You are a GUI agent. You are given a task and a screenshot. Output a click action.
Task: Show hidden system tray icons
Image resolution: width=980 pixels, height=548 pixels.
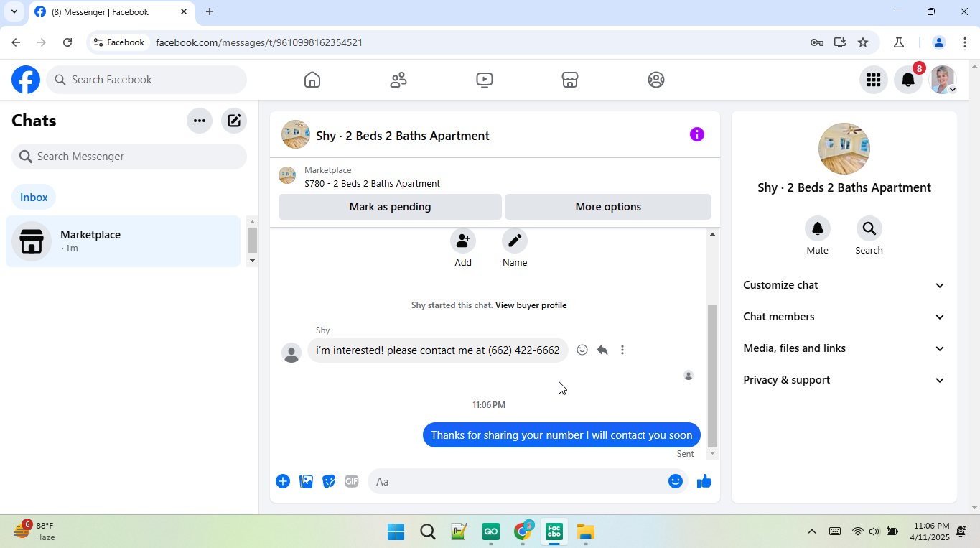click(812, 531)
